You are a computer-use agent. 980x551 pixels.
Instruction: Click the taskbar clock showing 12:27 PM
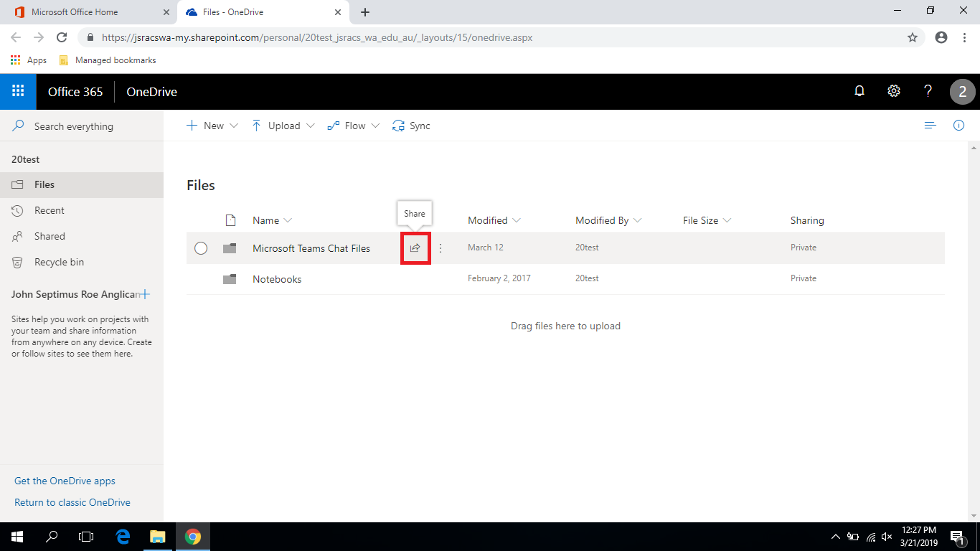pyautogui.click(x=918, y=537)
